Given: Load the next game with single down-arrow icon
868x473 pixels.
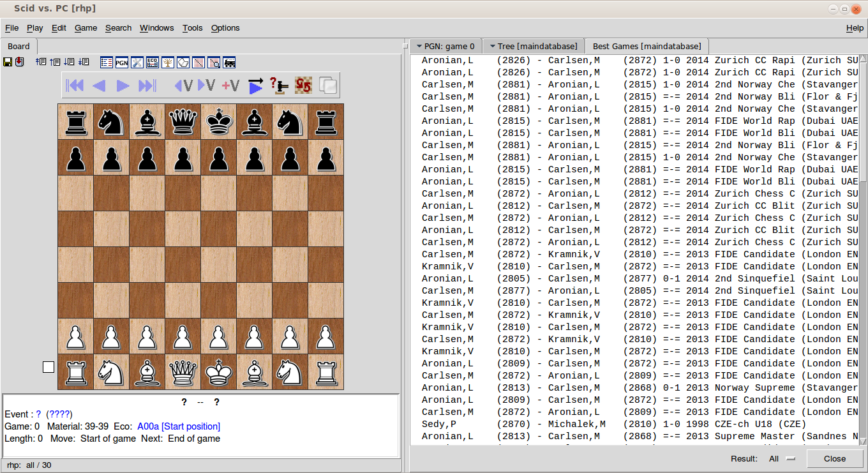Looking at the screenshot, I should (69, 62).
